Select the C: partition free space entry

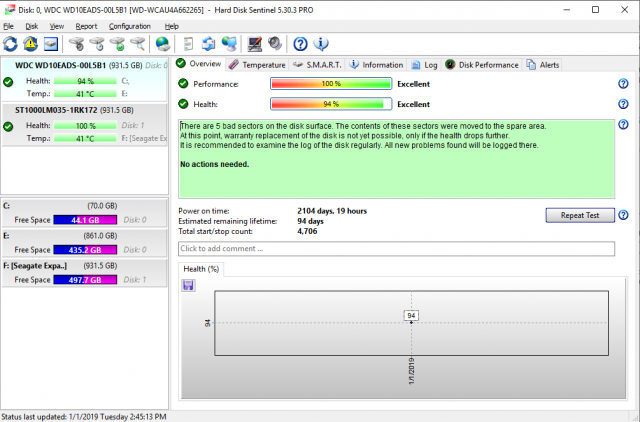86,212
